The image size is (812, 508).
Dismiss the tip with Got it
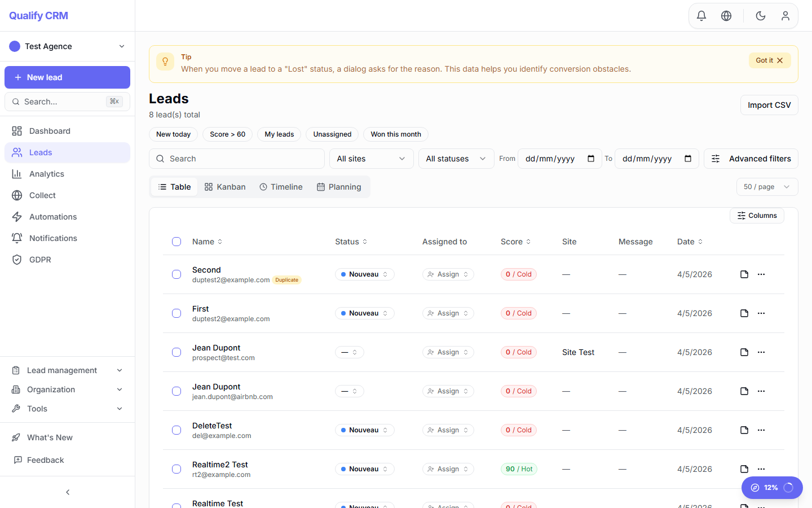click(x=765, y=60)
